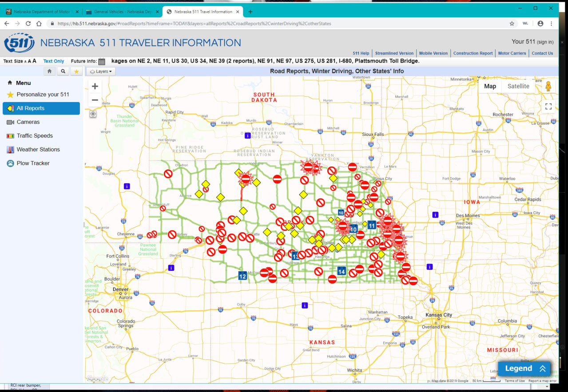Image resolution: width=568 pixels, height=392 pixels.
Task: Bookmark this page with the star icon
Action: (512, 24)
